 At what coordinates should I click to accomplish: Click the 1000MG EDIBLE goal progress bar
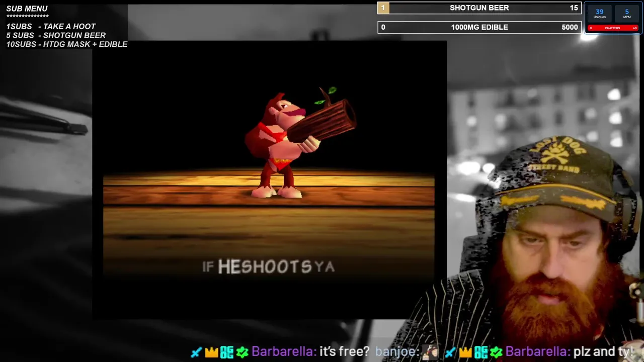pyautogui.click(x=479, y=27)
